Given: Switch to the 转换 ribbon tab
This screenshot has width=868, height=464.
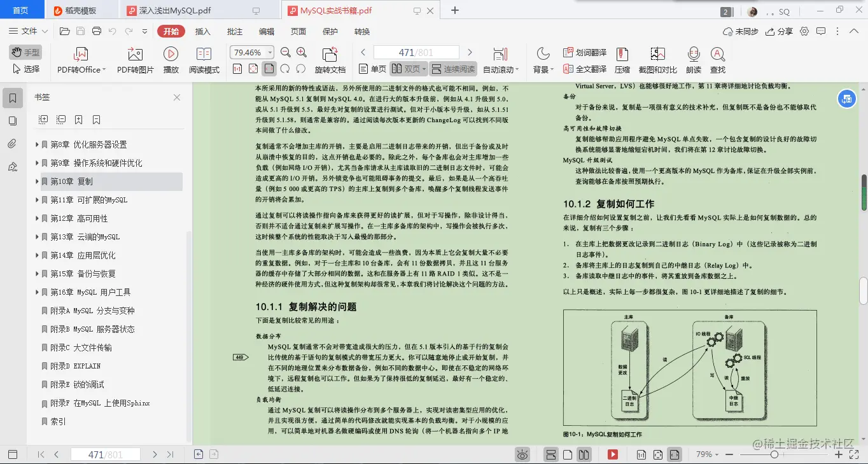Looking at the screenshot, I should pyautogui.click(x=362, y=31).
